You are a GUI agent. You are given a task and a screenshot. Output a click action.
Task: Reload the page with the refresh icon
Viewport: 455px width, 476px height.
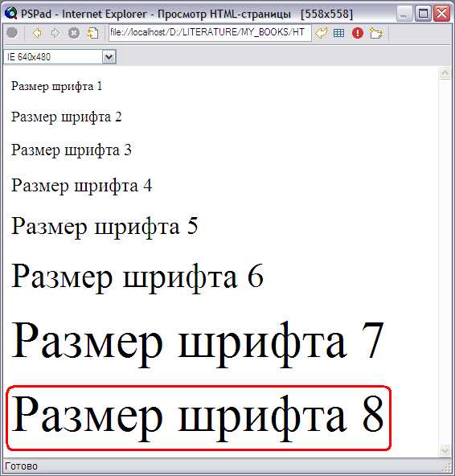click(x=92, y=32)
